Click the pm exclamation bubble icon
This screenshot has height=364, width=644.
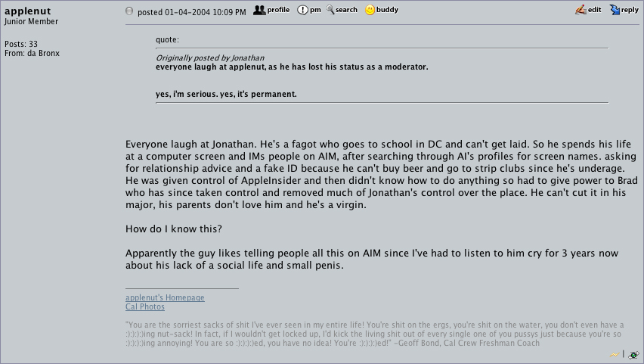point(302,11)
